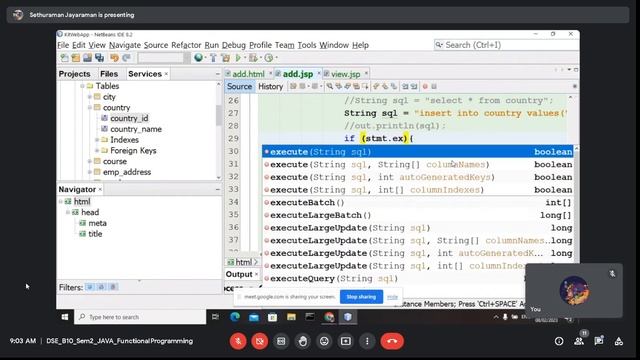Click Task View icon on taskbar
Viewport: 640px width, 360px height.
coord(215,317)
